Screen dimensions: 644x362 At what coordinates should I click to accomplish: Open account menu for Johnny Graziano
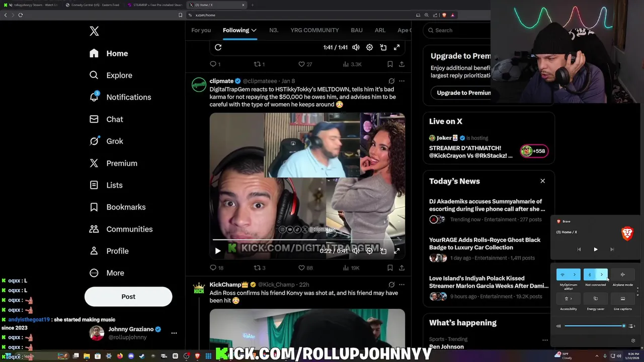174,333
